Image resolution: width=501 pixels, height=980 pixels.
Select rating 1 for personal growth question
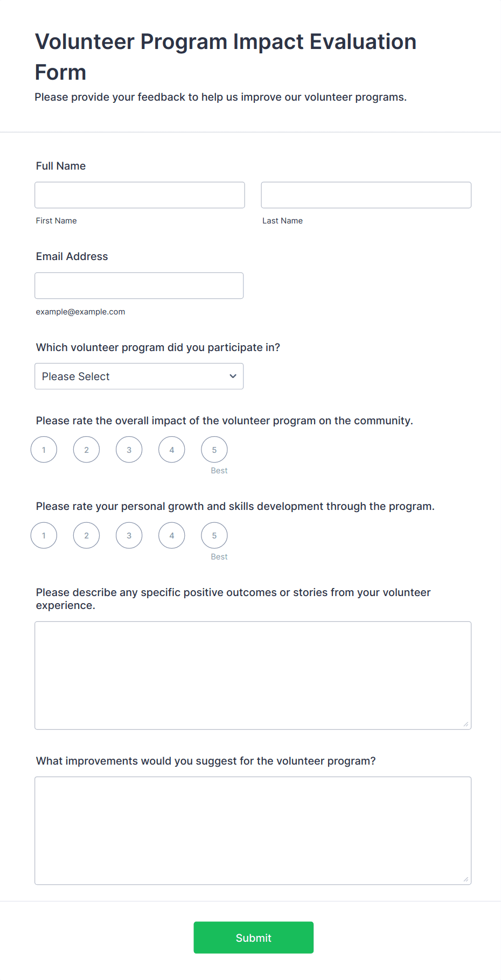click(44, 535)
